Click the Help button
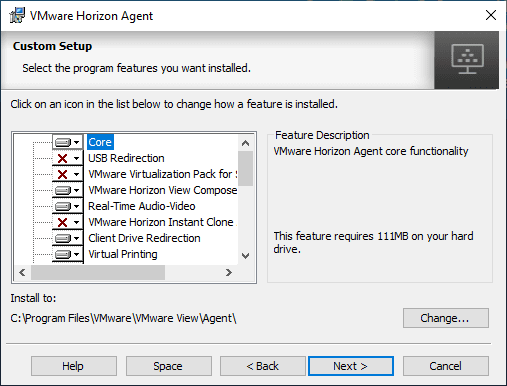 coord(74,366)
